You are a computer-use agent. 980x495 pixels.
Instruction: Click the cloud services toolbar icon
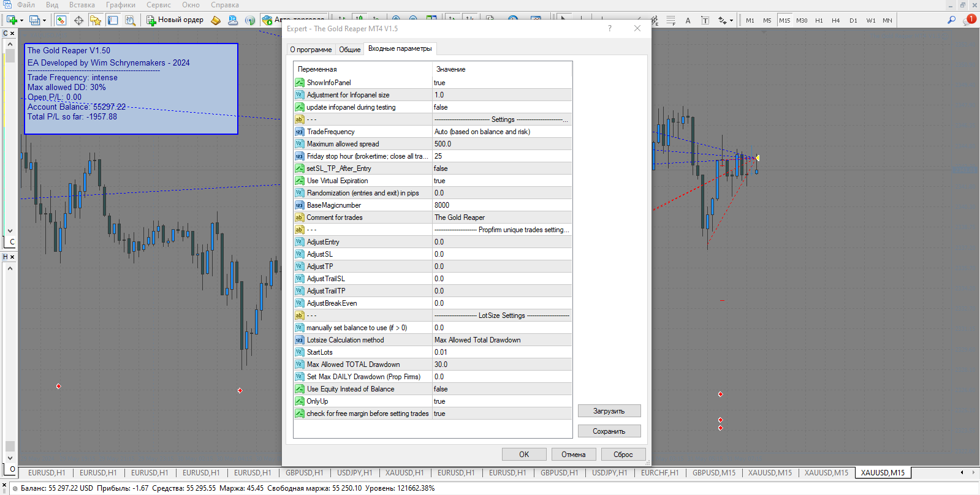[233, 20]
